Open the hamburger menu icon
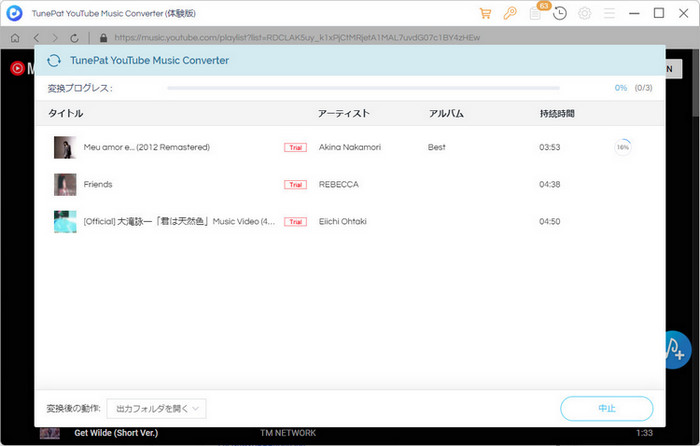 point(609,13)
